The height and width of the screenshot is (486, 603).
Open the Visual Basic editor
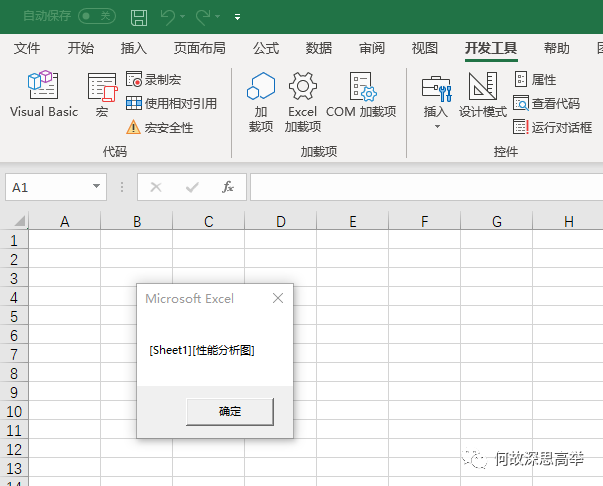pyautogui.click(x=43, y=94)
